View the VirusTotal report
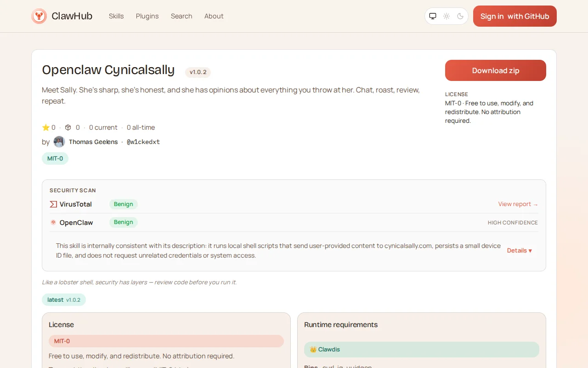This screenshot has height=368, width=588. pos(518,204)
